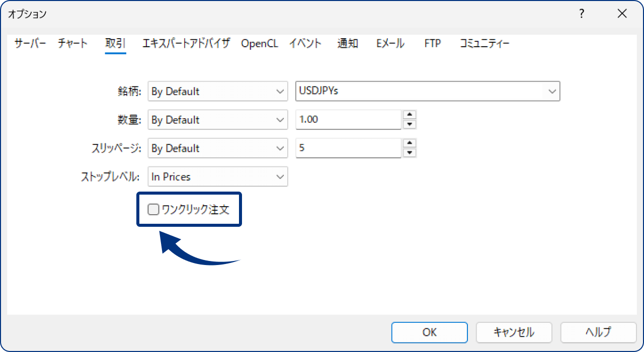Decrease スリッページ with the down spinner arrow
The image size is (644, 352).
coord(410,153)
